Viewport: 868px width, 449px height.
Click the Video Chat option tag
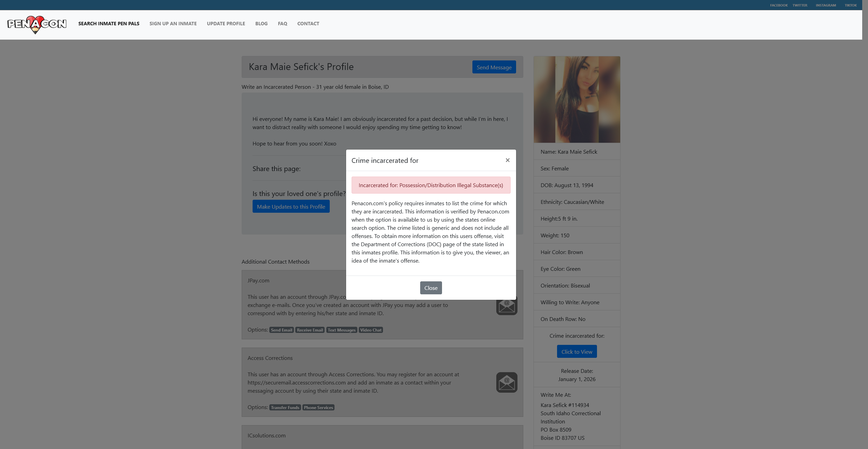pos(371,330)
